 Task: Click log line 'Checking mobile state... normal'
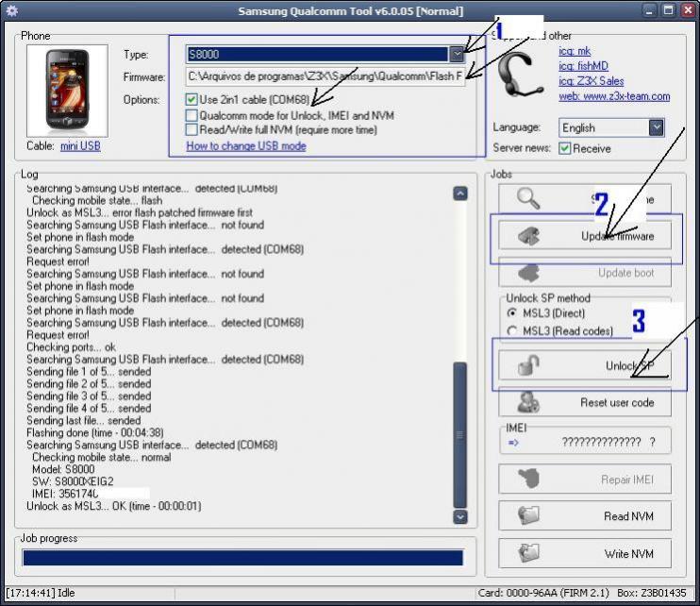(x=101, y=457)
